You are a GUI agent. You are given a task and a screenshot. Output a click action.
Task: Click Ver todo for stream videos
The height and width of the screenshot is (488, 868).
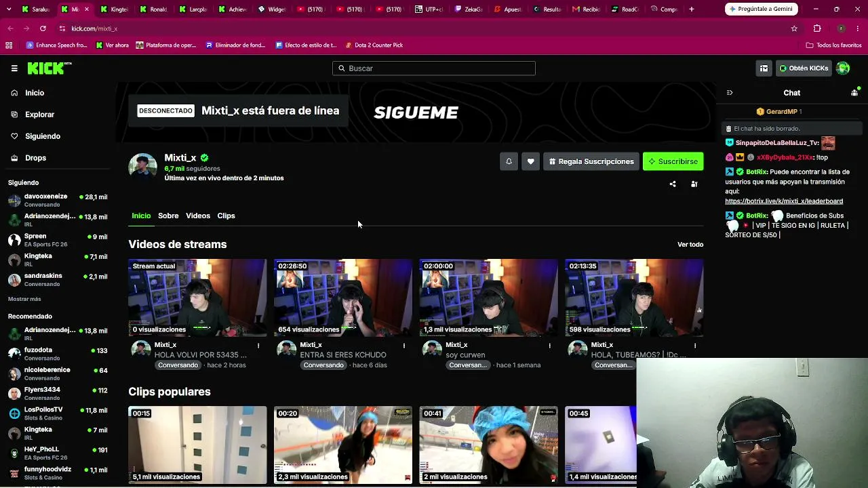[690, 245]
